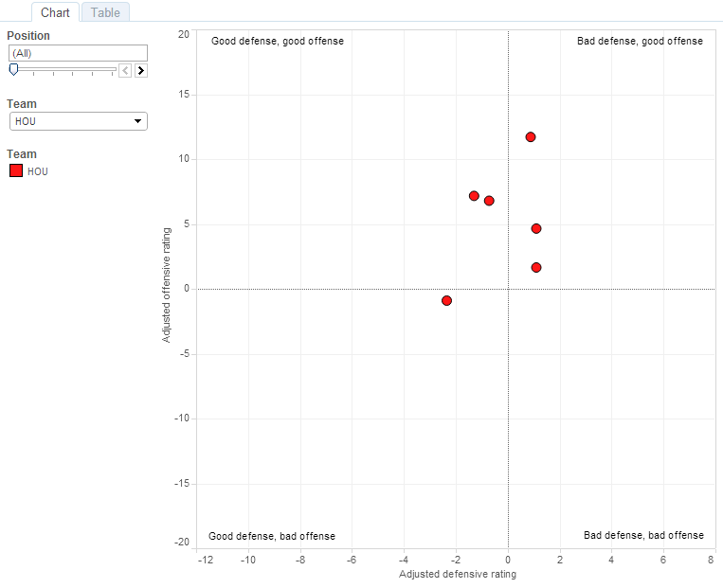Select the right-side data point near offensive rating 5
The height and width of the screenshot is (588, 723).
coord(536,228)
